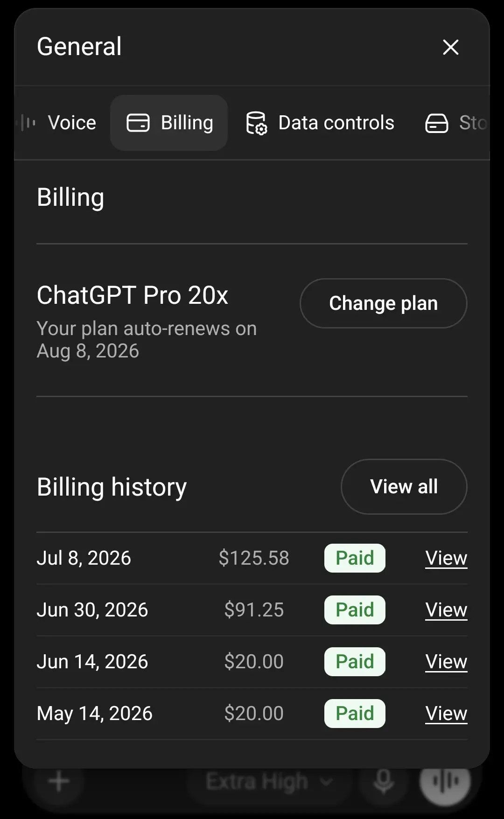The width and height of the screenshot is (504, 819).
Task: View the May 14, 2026 invoice
Action: (446, 714)
